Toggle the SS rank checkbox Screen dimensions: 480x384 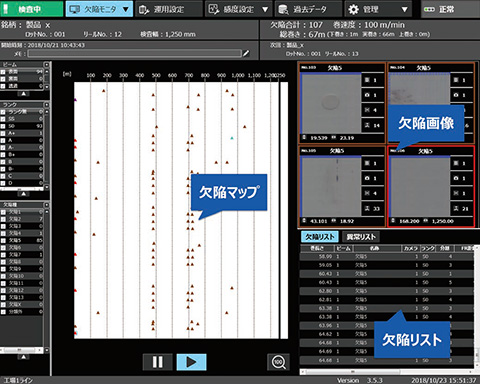3,119
